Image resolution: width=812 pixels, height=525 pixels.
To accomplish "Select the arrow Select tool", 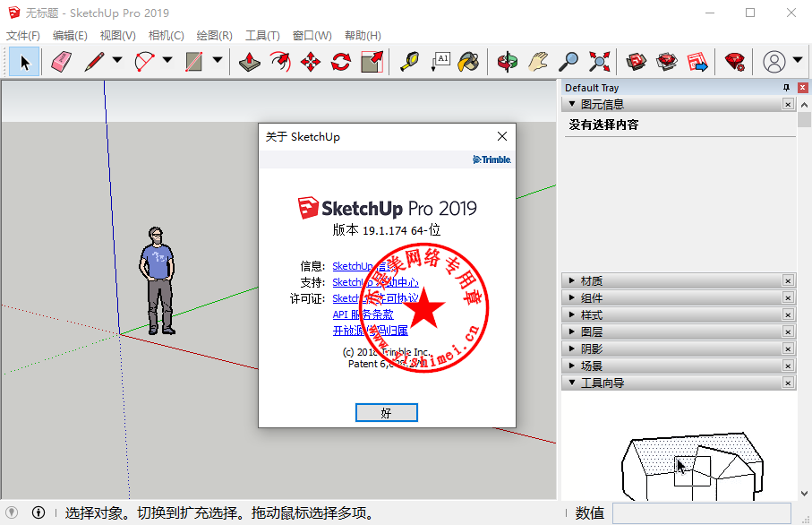I will (x=24, y=62).
